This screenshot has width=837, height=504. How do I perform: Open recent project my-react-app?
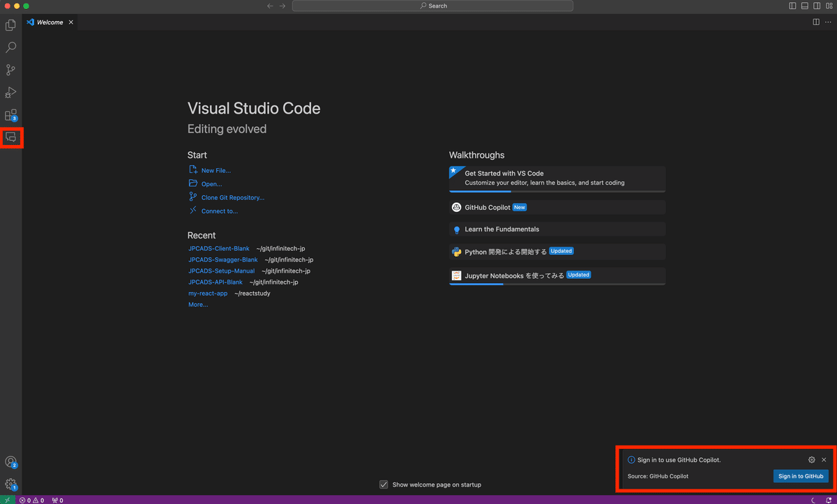coord(208,293)
